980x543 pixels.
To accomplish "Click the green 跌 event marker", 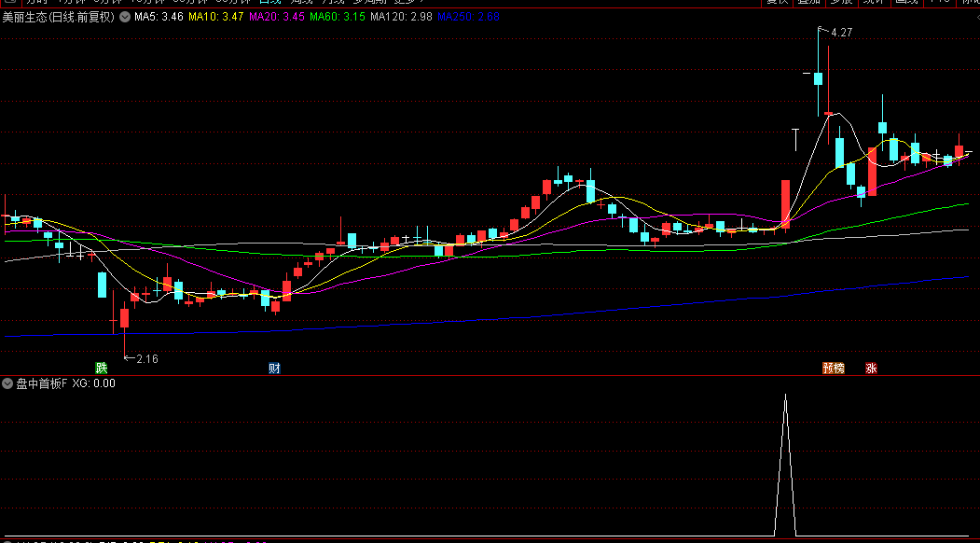I will point(101,368).
